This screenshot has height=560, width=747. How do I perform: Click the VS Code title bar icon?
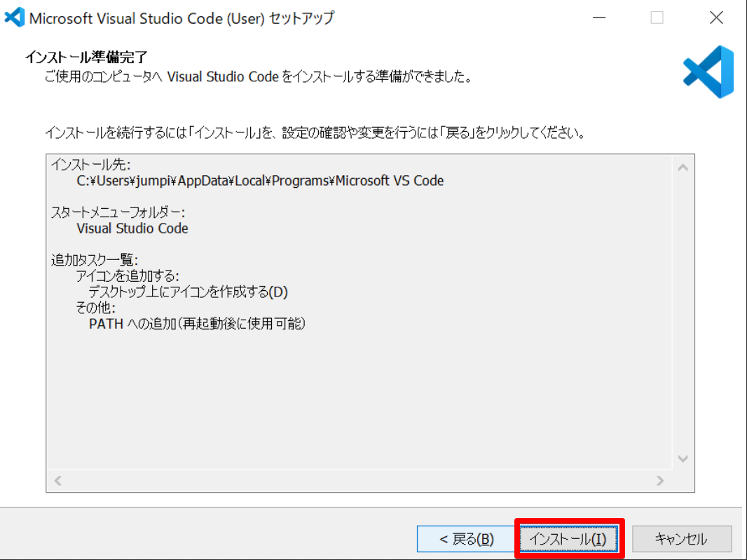pos(14,18)
